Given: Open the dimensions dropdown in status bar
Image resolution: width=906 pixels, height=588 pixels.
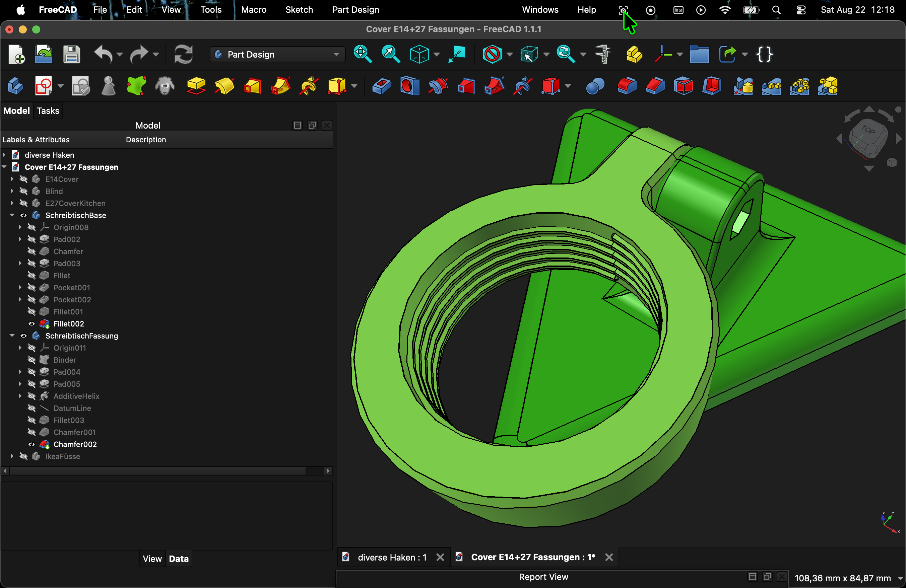Looking at the screenshot, I should pos(900,579).
